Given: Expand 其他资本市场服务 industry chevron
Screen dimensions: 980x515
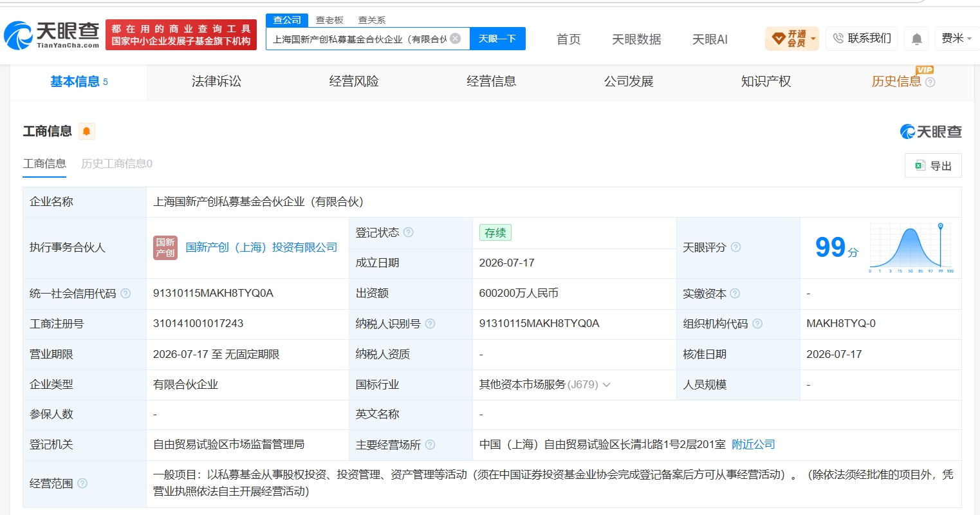Looking at the screenshot, I should pos(606,385).
